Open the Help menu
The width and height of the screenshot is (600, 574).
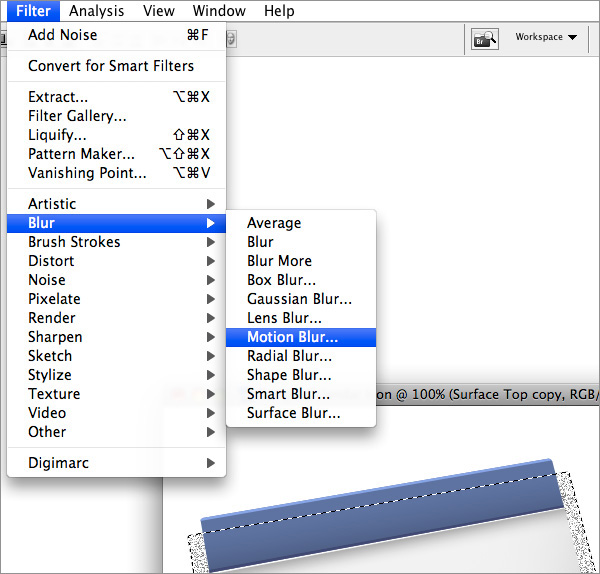(279, 11)
